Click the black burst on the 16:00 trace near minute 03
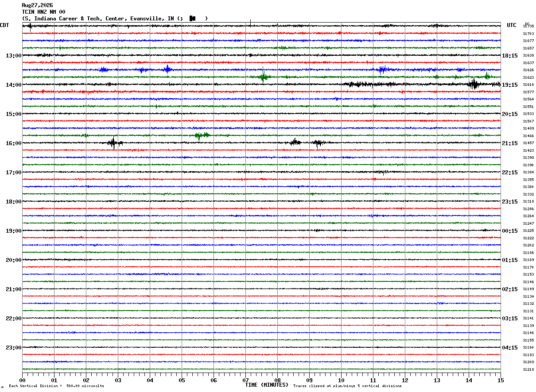536x392 pixels. click(114, 142)
